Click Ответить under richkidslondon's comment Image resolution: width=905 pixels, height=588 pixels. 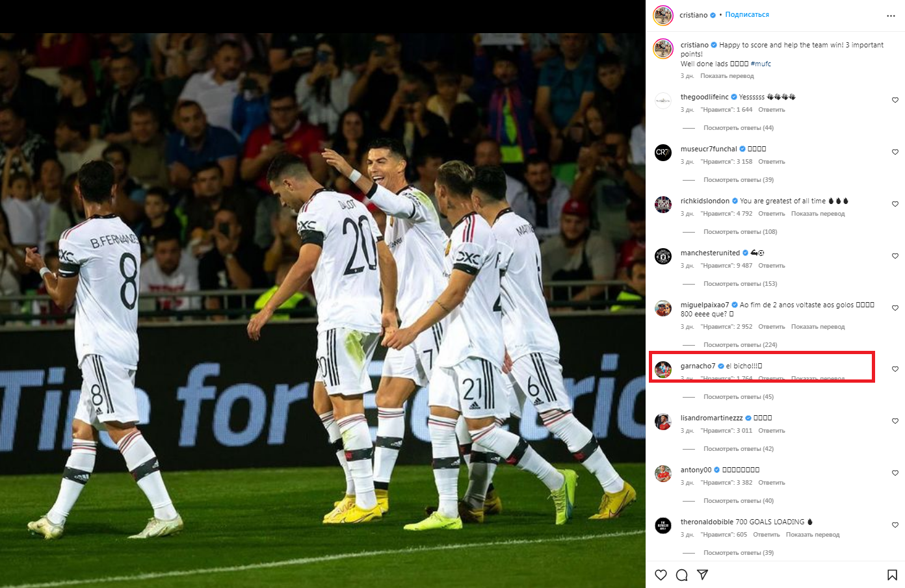tap(772, 214)
